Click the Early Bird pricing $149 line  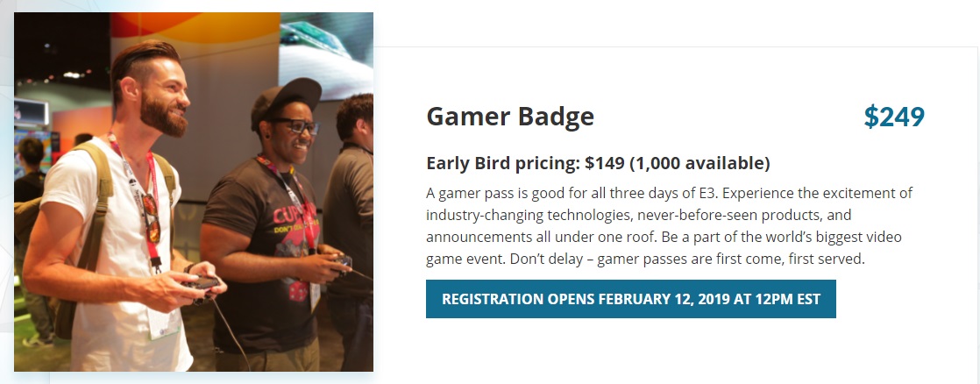(598, 163)
